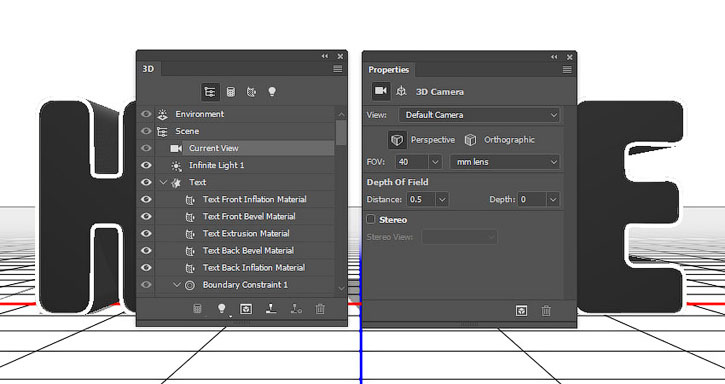Select Current View in 3D panel
Image resolution: width=725 pixels, height=384 pixels.
pyautogui.click(x=244, y=148)
